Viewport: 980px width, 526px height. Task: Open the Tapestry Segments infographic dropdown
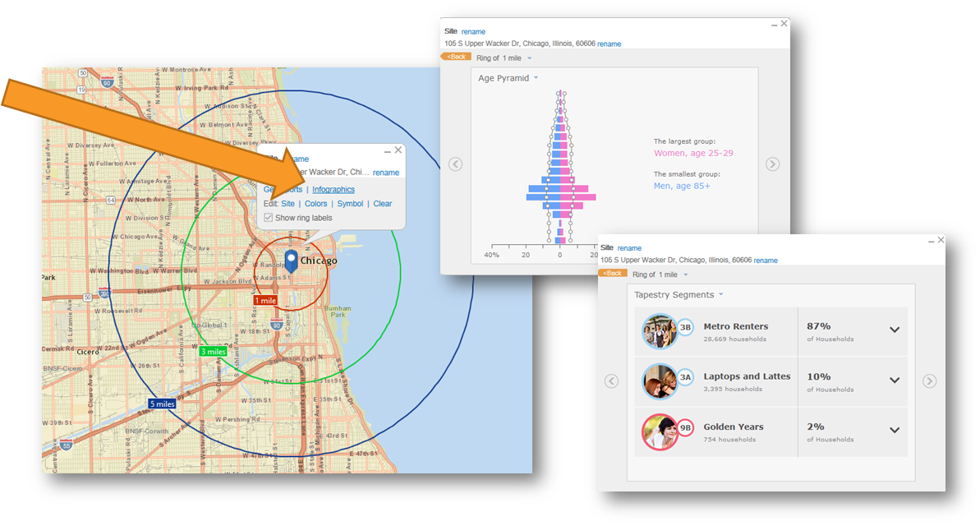click(x=720, y=294)
